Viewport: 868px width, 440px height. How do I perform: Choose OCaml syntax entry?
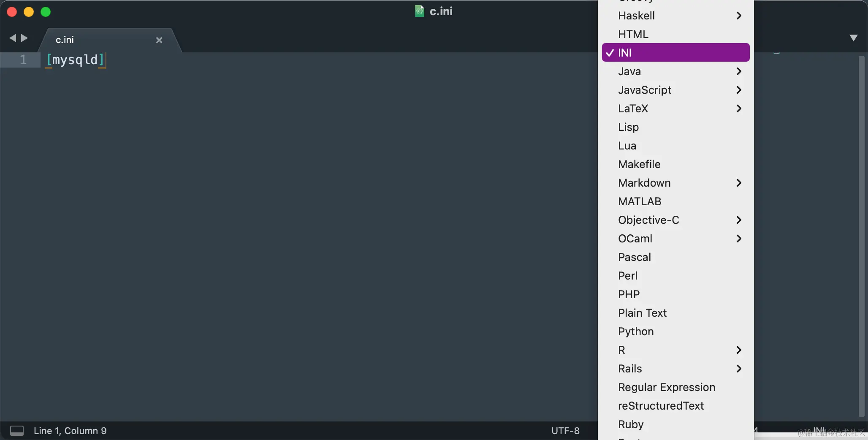tap(675, 239)
